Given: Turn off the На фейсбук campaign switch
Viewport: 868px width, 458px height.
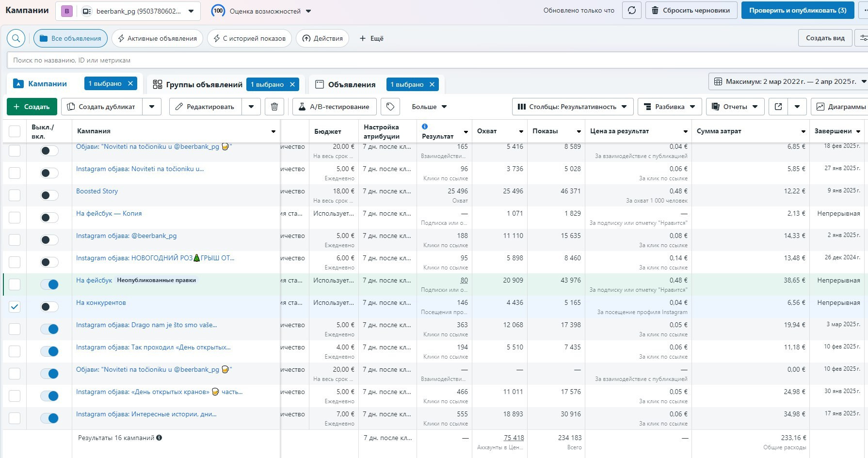Looking at the screenshot, I should (49, 284).
